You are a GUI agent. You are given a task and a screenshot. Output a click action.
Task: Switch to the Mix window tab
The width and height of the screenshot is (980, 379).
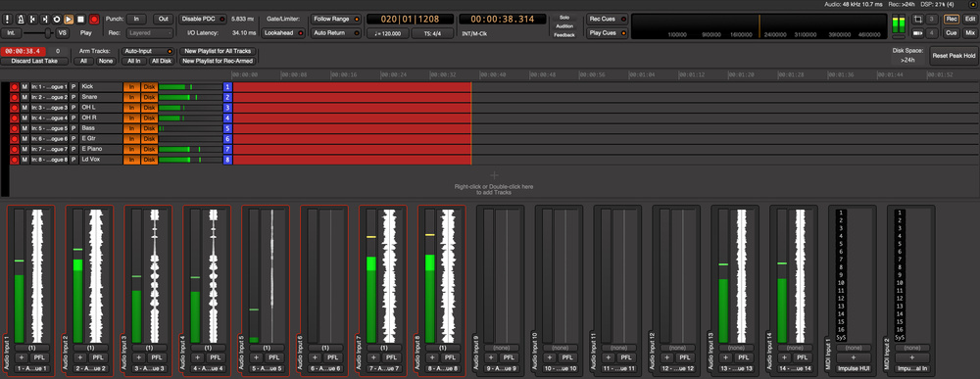tap(970, 32)
